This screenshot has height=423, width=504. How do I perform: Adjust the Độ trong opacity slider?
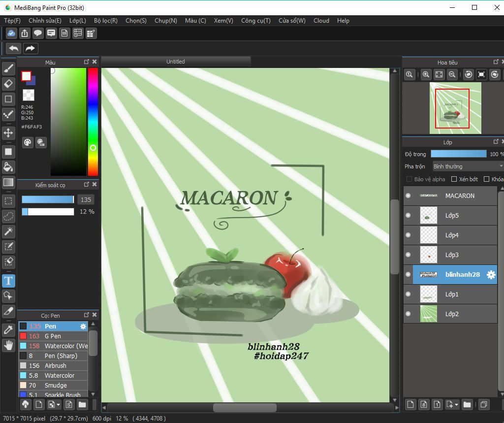pyautogui.click(x=459, y=154)
